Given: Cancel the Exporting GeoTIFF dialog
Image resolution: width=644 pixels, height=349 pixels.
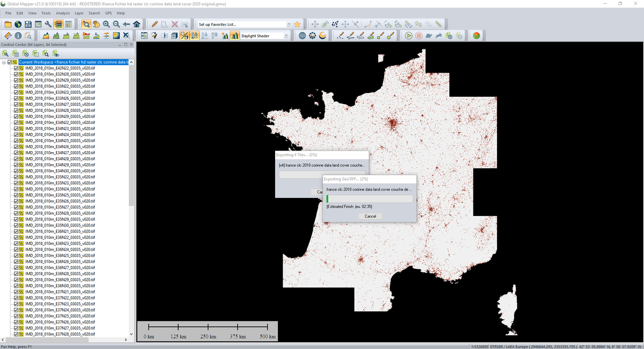Looking at the screenshot, I should (x=370, y=216).
